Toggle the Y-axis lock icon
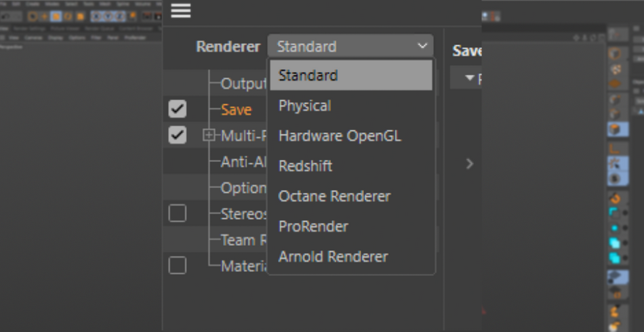644x332 pixels. point(108,16)
